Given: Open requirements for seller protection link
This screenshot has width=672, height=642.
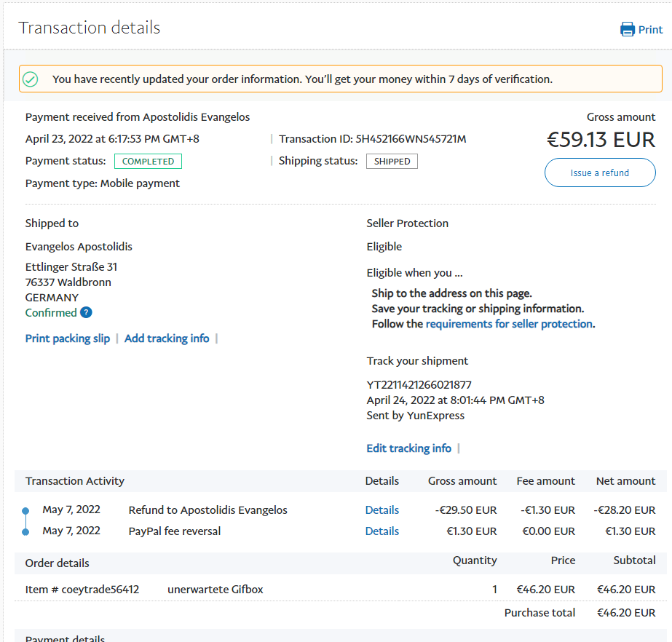Looking at the screenshot, I should point(509,324).
